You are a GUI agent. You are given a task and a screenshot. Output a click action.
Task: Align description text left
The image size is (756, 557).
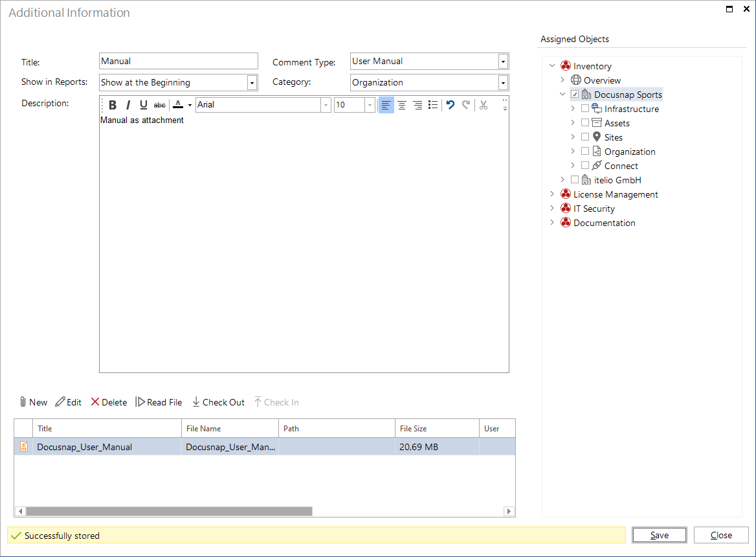[386, 105]
